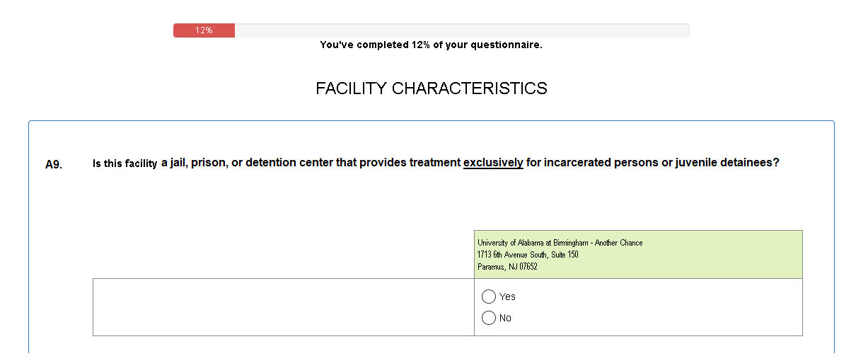Select the No radio button
This screenshot has height=356, width=868.
488,318
